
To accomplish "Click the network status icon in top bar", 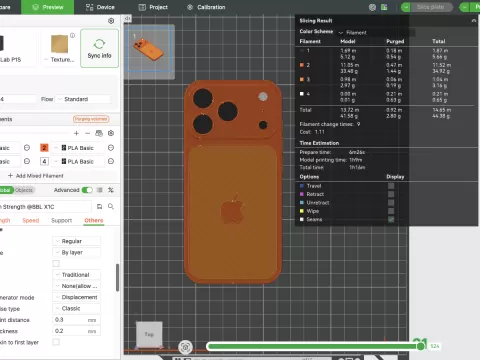I will pos(372,7).
